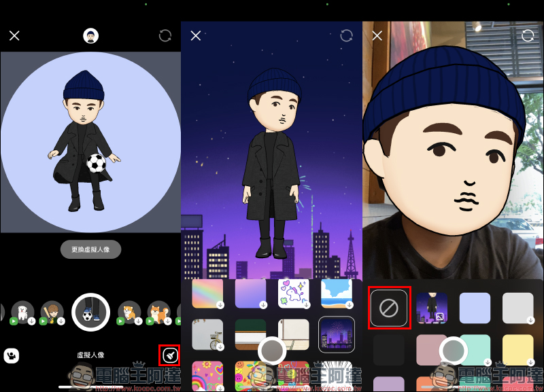The image size is (544, 392).
Task: Pick the green chalkboard wall background
Action: pos(250,334)
